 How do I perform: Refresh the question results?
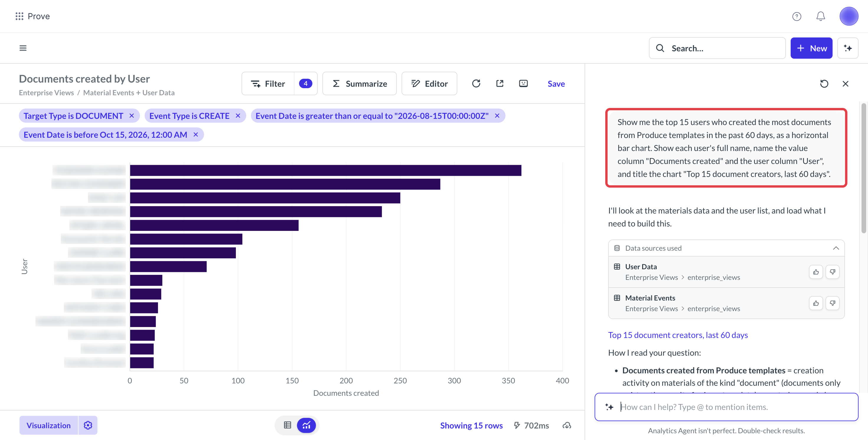(476, 83)
